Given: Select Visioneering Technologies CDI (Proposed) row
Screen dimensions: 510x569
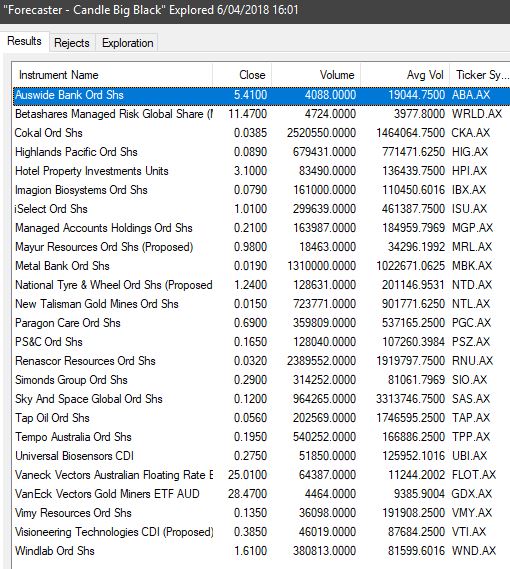Looking at the screenshot, I should tap(261, 532).
